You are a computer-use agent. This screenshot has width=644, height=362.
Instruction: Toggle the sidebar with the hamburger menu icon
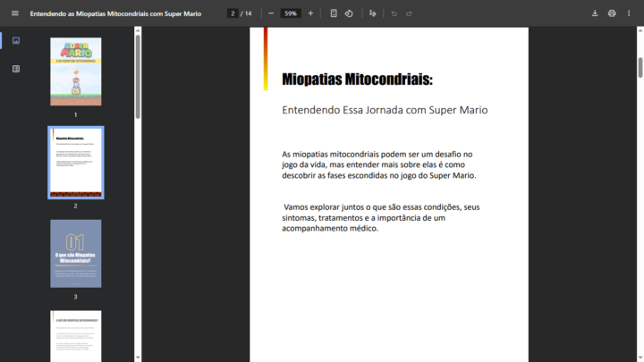[14, 13]
